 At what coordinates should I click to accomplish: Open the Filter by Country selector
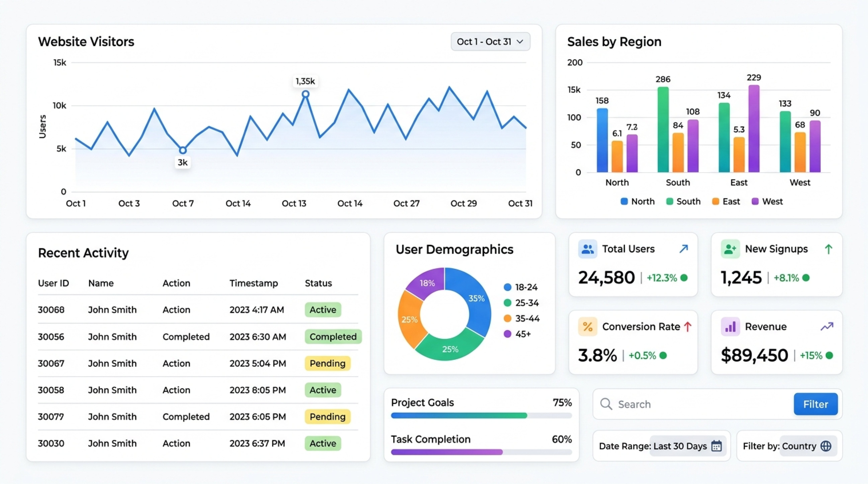(x=808, y=446)
